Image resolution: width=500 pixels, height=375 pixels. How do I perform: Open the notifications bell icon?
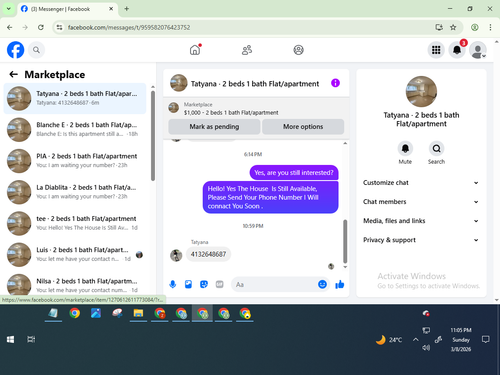coord(457,50)
